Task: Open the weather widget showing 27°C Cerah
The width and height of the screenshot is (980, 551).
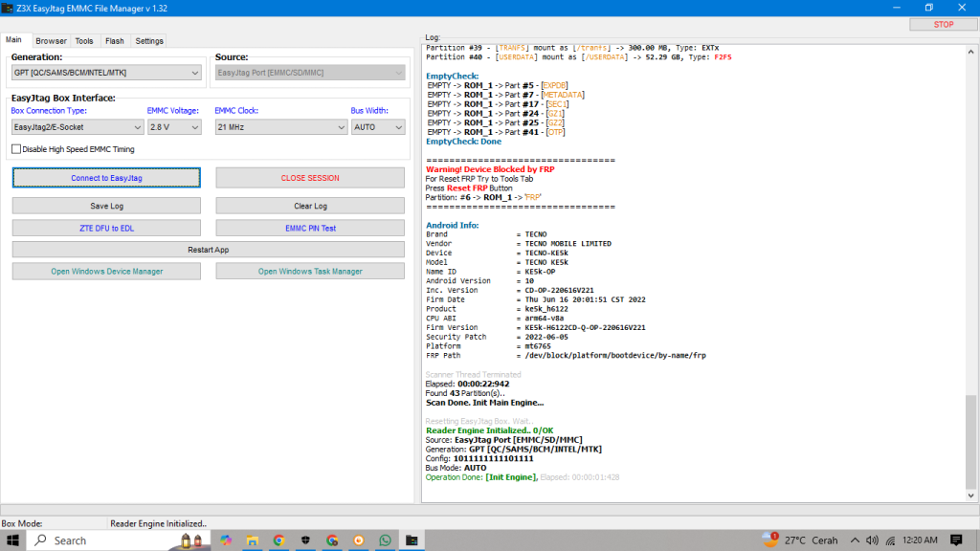Action: [800, 540]
